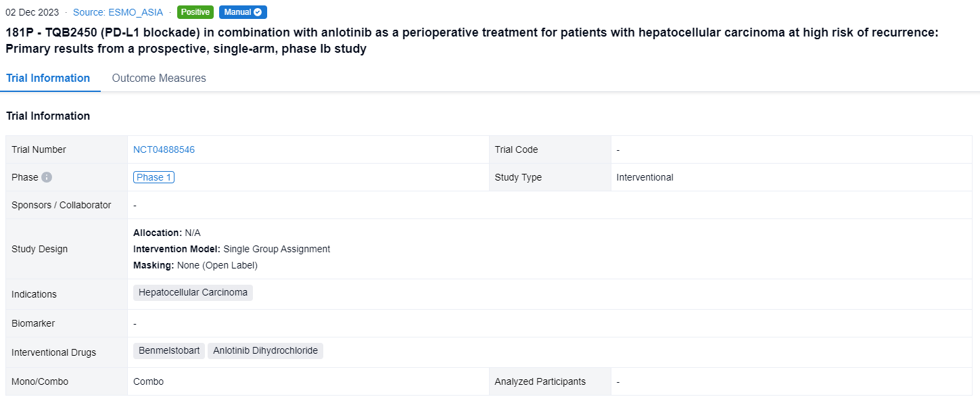This screenshot has width=980, height=399.
Task: Click the Sponsors / Collaborator row label
Action: [62, 205]
